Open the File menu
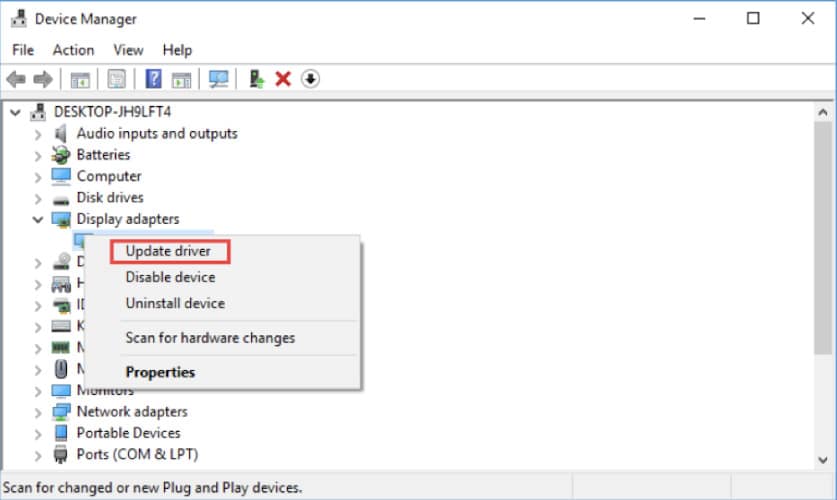The height and width of the screenshot is (500, 837). 23,50
